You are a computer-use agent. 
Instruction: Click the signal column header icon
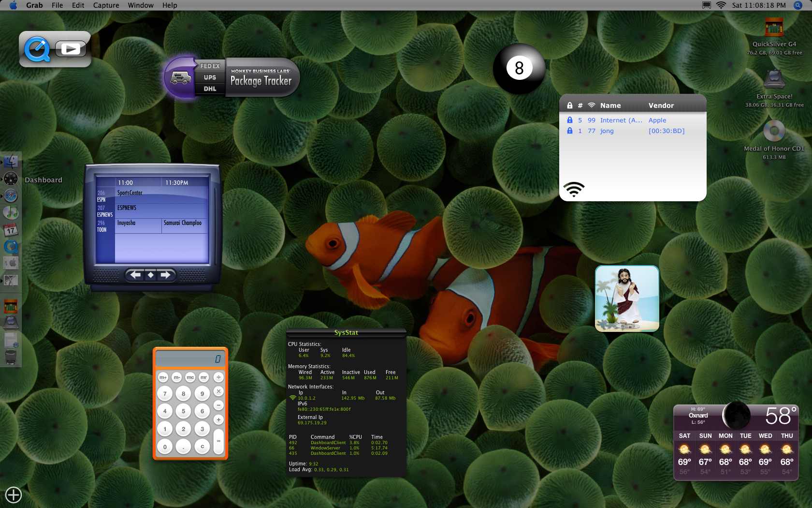click(591, 105)
